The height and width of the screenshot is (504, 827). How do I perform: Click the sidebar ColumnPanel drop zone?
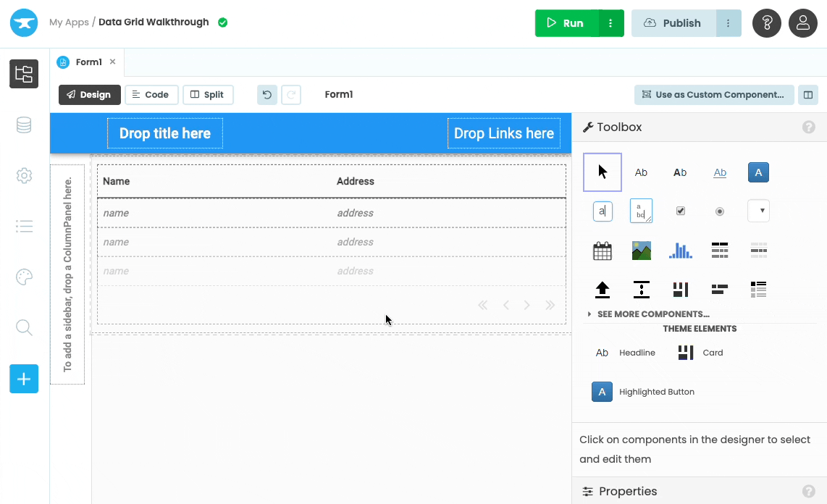pyautogui.click(x=67, y=274)
